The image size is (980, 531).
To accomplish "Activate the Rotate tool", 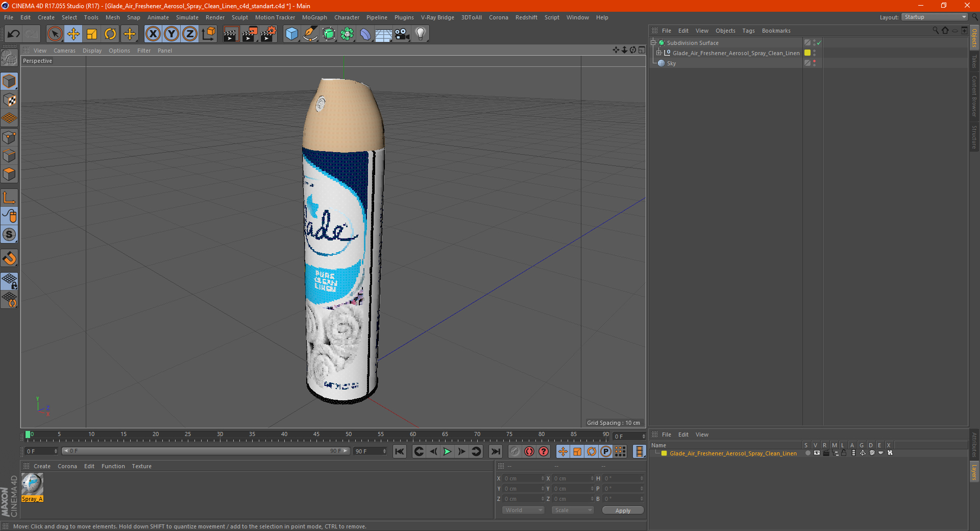I will (x=110, y=34).
